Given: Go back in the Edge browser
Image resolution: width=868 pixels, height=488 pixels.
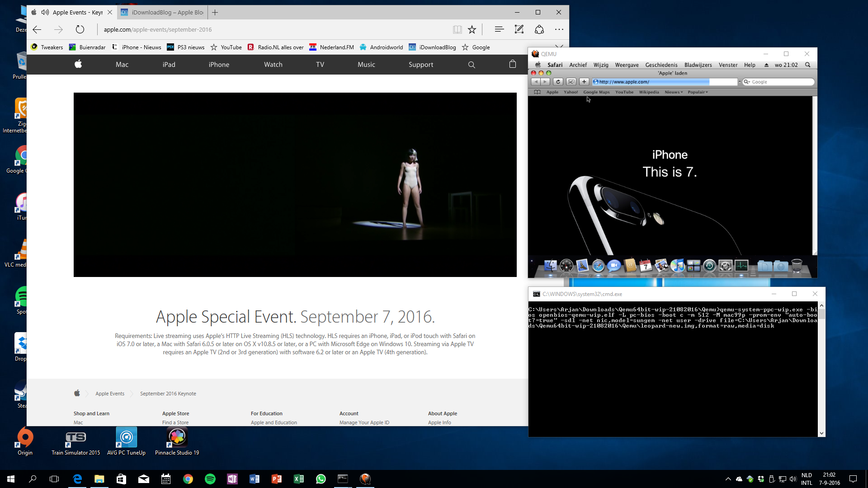Looking at the screenshot, I should click(x=37, y=29).
